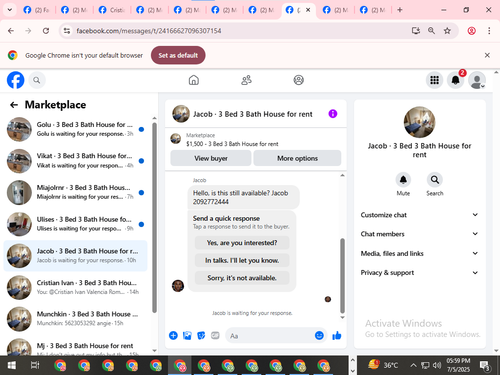
Task: Expand Chat members section
Action: point(419,234)
